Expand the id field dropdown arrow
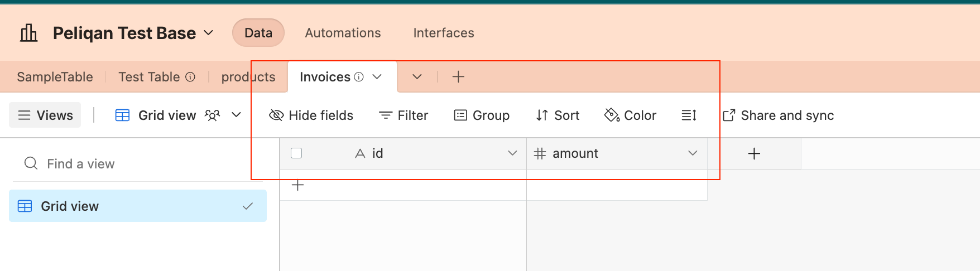 click(512, 153)
